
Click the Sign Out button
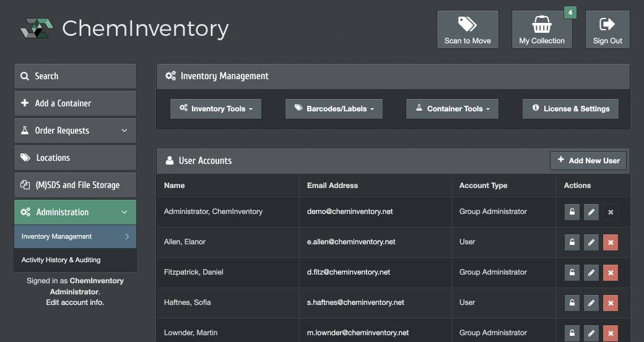tap(607, 30)
